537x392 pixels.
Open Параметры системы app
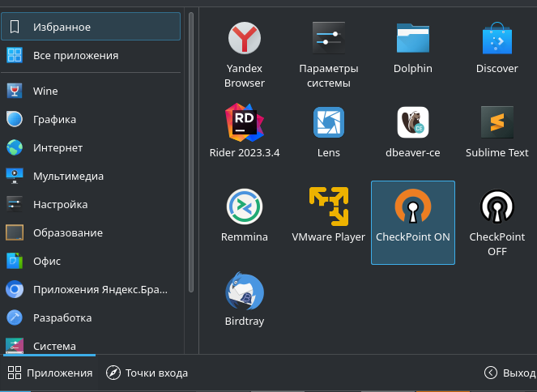click(x=328, y=54)
